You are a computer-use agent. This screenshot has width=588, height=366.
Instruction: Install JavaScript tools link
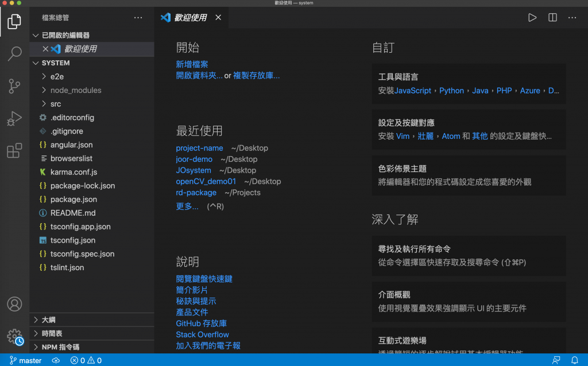click(412, 91)
